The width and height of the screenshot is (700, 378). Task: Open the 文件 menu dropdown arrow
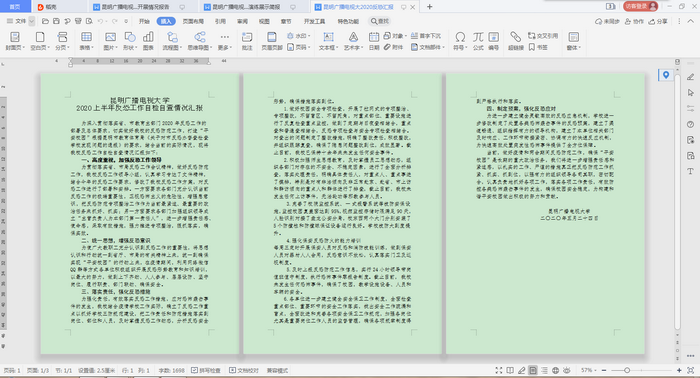pyautogui.click(x=31, y=21)
